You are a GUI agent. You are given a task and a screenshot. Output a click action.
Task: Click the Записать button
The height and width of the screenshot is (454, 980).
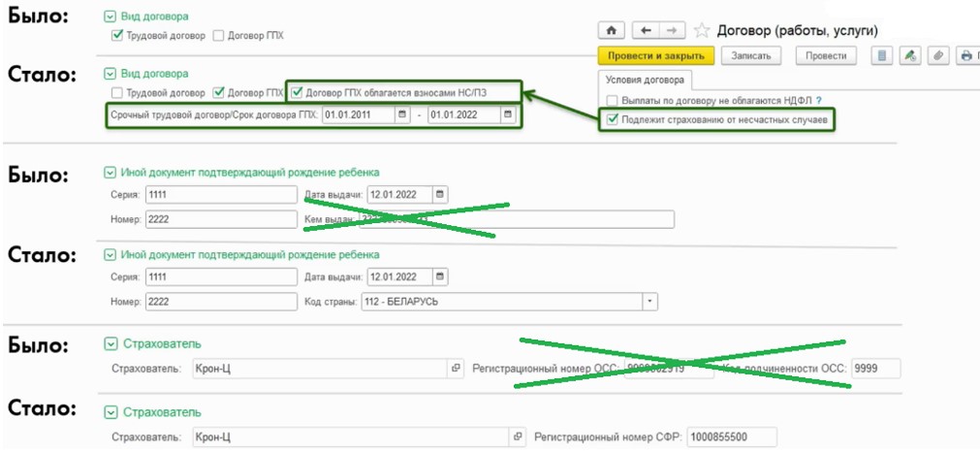[x=750, y=55]
